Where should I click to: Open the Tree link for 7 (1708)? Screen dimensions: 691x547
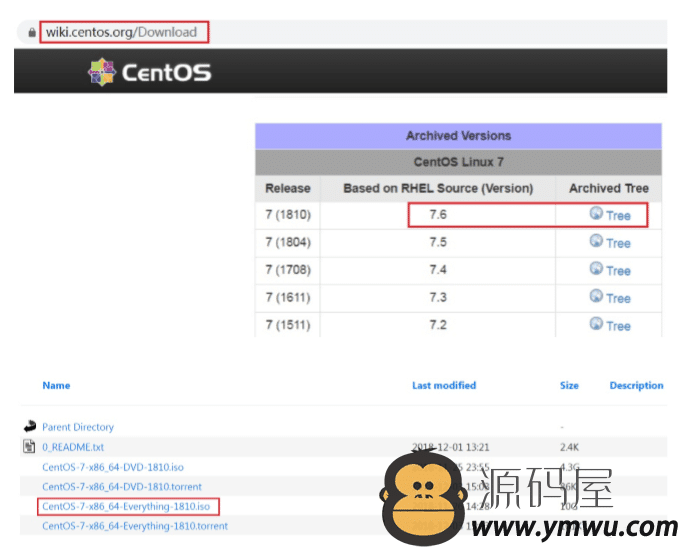618,271
